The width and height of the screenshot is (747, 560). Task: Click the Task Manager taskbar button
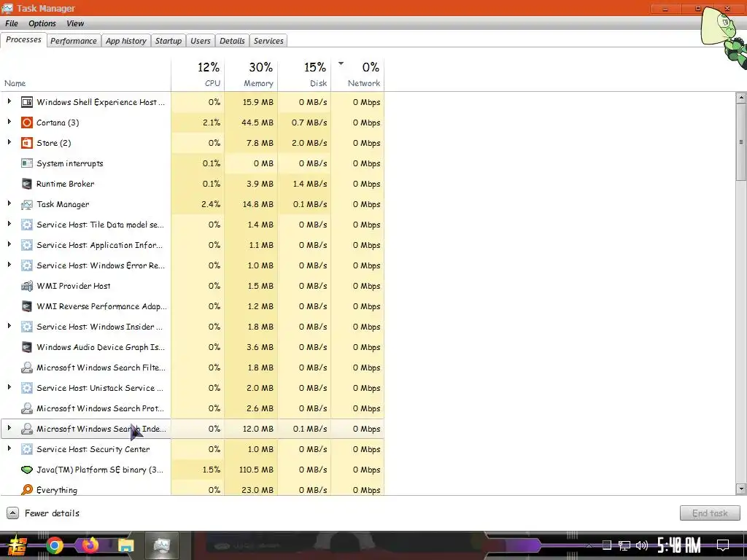tap(161, 545)
